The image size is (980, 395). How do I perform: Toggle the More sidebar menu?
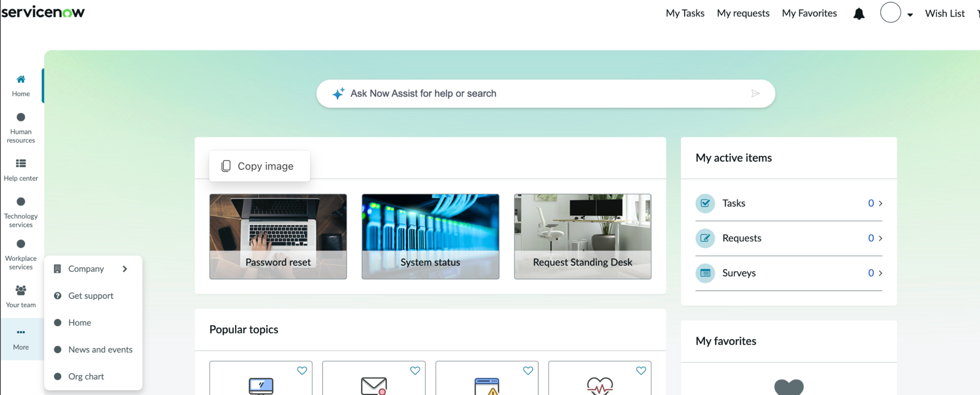coord(21,339)
